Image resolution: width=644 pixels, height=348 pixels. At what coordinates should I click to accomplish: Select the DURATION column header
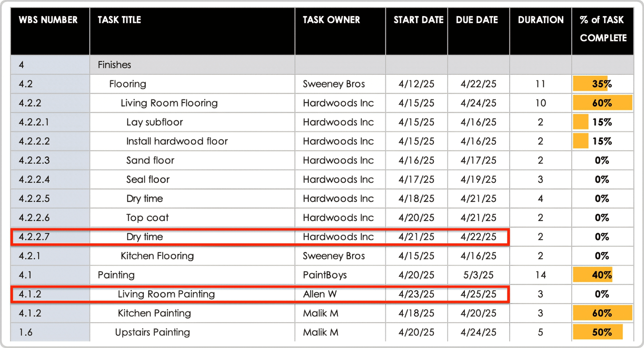(x=540, y=20)
